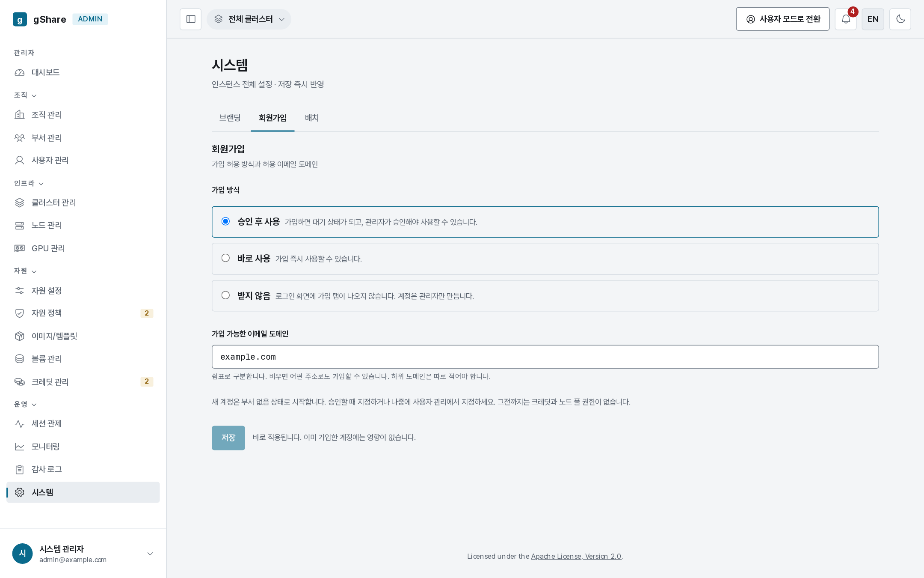Open 전체 클러스터 dropdown
The image size is (924, 578).
(x=249, y=19)
